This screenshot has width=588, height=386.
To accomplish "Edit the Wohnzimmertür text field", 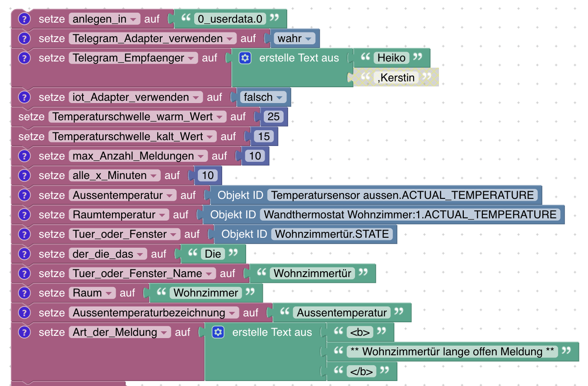I will coord(313,273).
